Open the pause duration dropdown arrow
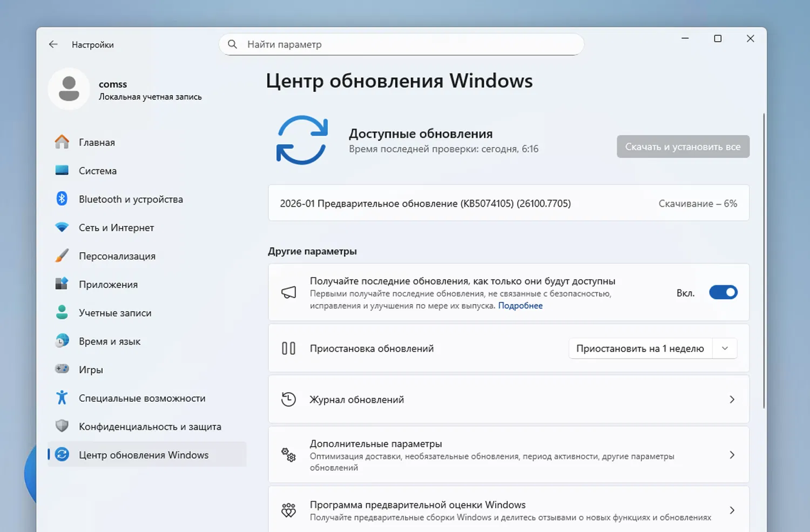Image resolution: width=810 pixels, height=532 pixels. (725, 348)
